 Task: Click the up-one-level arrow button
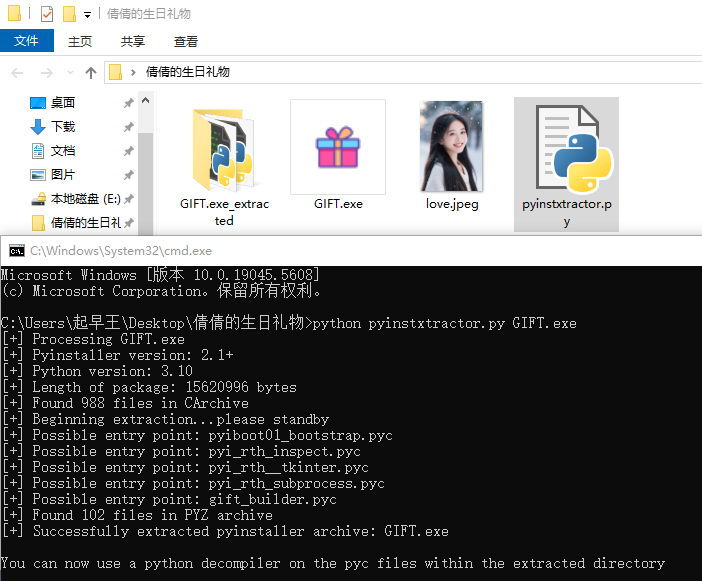pos(91,72)
